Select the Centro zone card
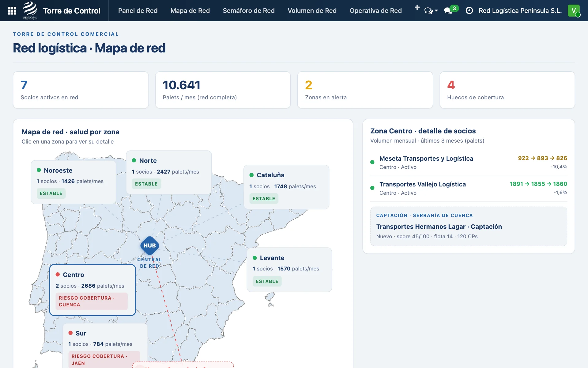Viewport: 588px width, 368px height. tap(92, 290)
